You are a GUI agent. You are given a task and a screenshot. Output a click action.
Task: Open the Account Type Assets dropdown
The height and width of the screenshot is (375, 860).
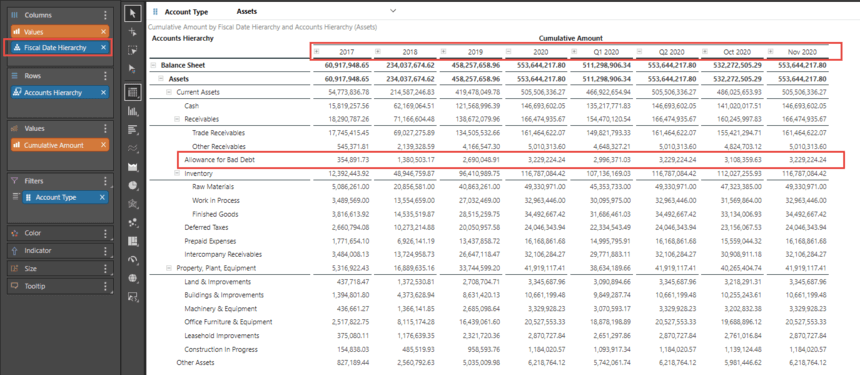click(x=393, y=11)
